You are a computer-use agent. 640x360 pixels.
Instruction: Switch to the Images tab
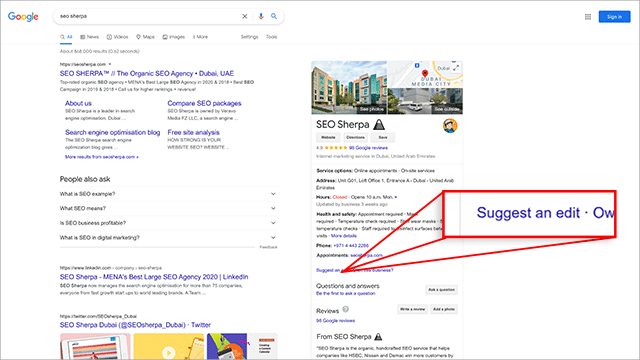tap(173, 37)
